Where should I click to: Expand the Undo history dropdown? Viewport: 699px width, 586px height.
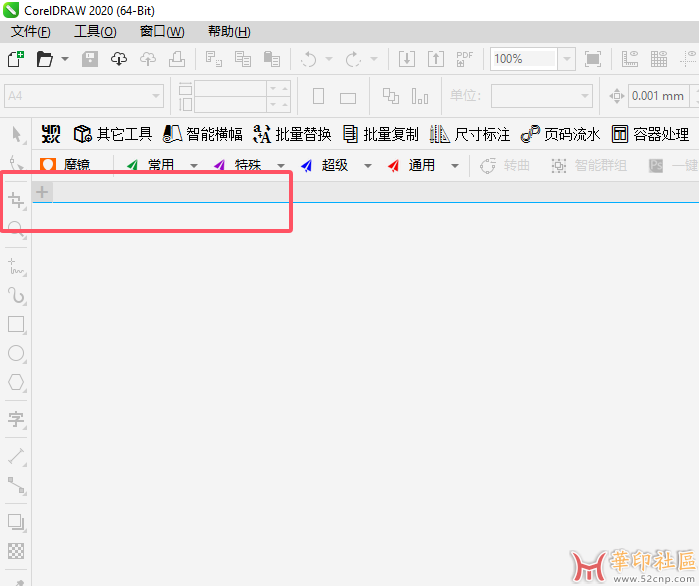coord(329,59)
